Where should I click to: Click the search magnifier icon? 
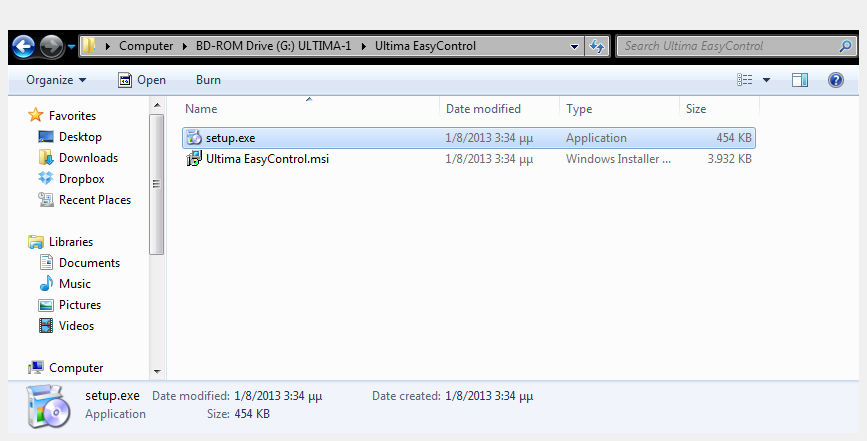pos(845,46)
